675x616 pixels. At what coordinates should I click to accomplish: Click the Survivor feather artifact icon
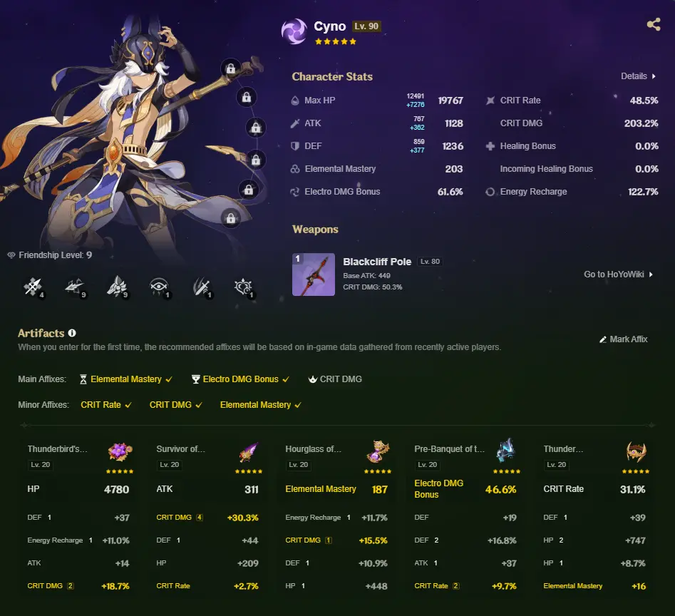[249, 451]
